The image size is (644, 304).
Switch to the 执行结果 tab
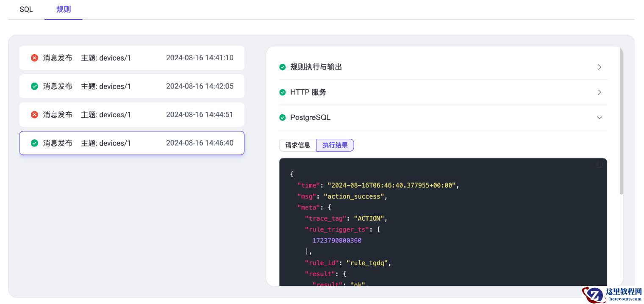[335, 145]
